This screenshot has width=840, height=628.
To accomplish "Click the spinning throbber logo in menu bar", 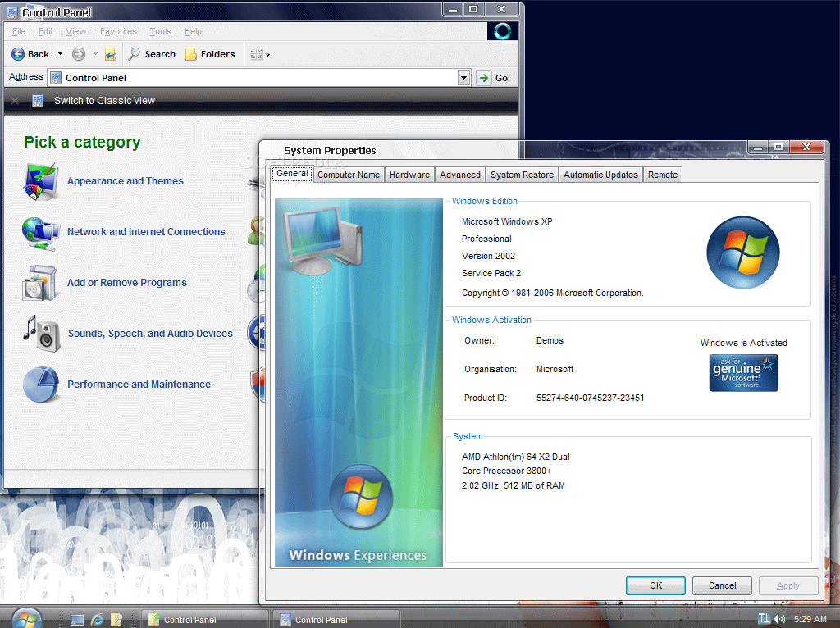I will click(x=503, y=32).
